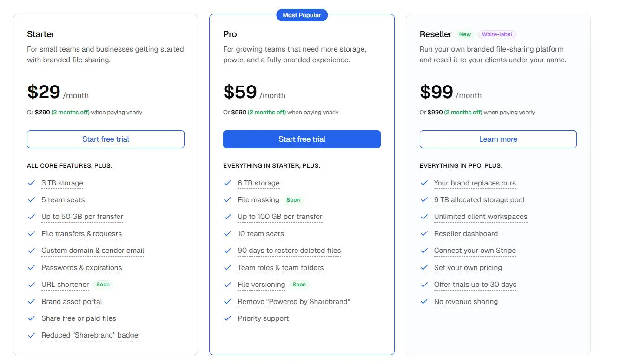This screenshot has width=621, height=364.
Task: Click the "White-label" badge on Reseller plan
Action: [497, 34]
